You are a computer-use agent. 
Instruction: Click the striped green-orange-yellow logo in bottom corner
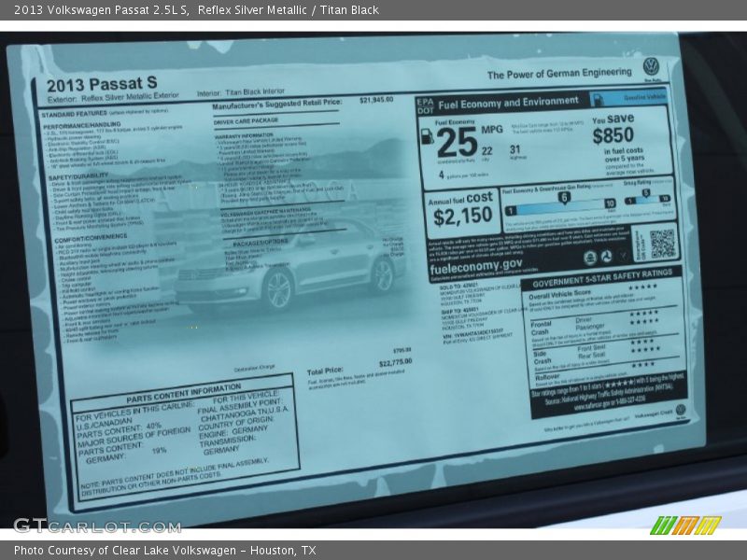pos(686,525)
